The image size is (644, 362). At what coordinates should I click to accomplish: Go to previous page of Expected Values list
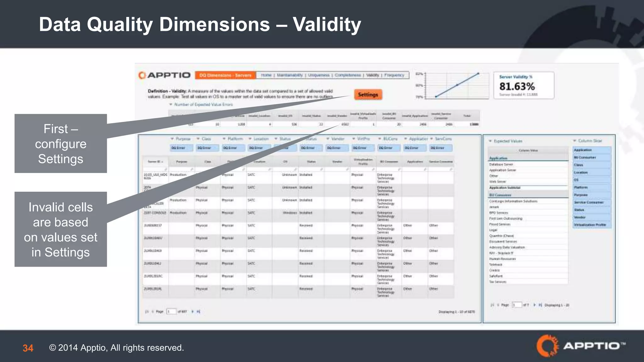click(498, 305)
